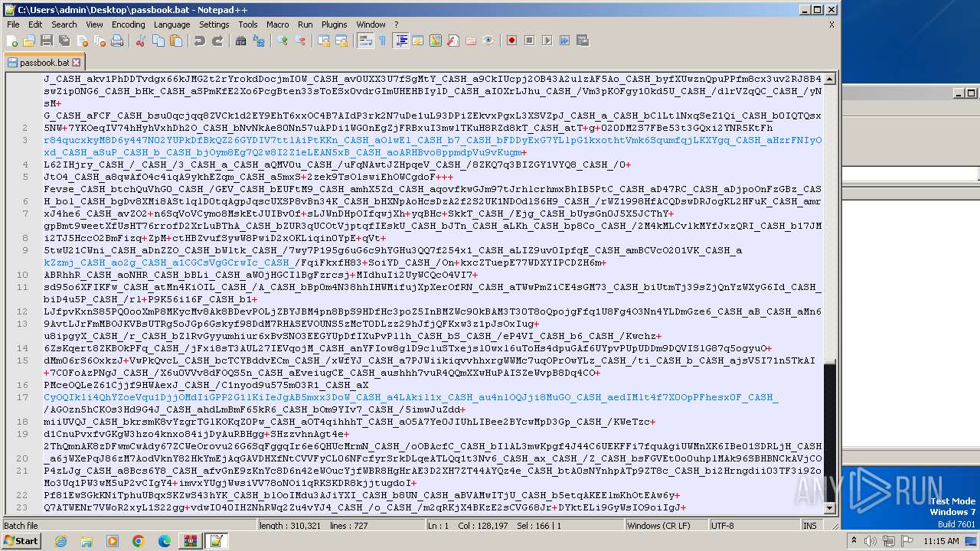Cut selection with the scissors icon
The image size is (980, 551).
141,41
